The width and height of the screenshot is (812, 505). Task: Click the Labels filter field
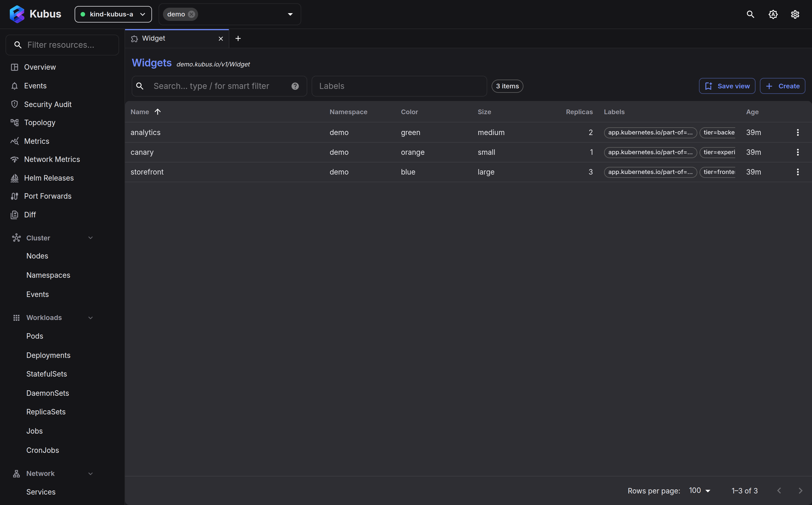(399, 86)
